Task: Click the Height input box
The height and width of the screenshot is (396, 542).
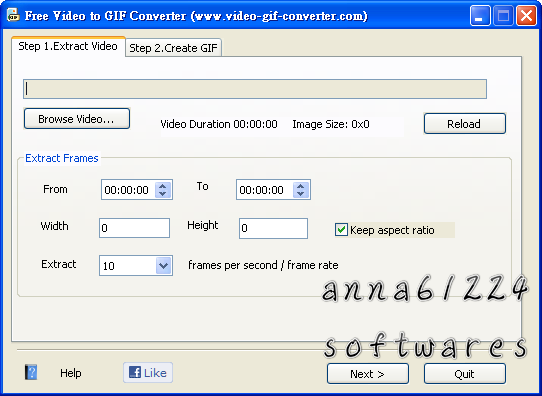Action: click(x=273, y=228)
